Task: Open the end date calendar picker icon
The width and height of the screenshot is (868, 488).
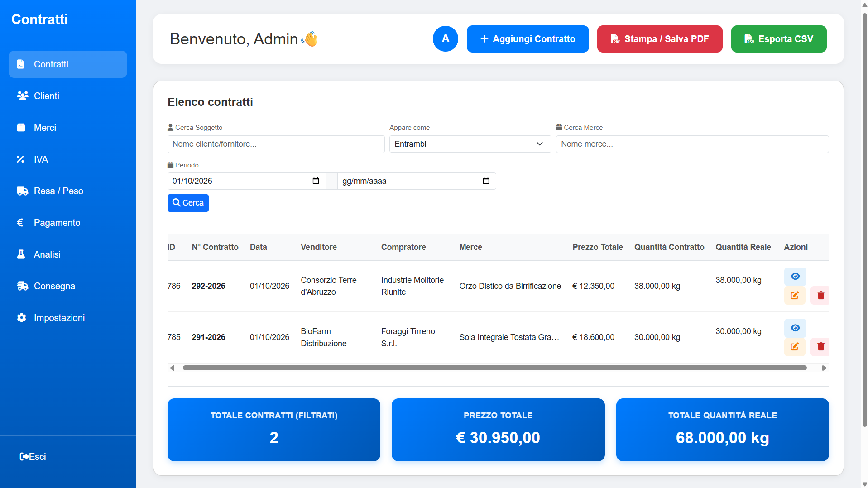Action: [x=486, y=181]
